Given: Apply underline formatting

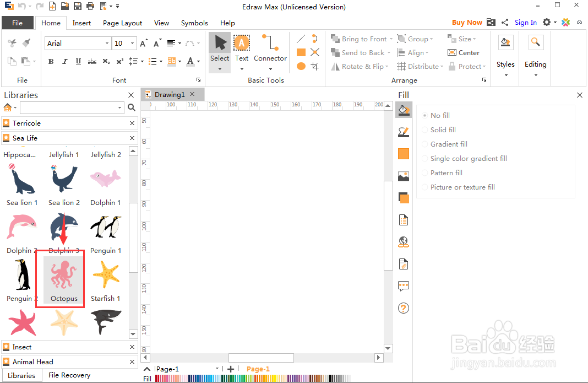Looking at the screenshot, I should (x=78, y=61).
